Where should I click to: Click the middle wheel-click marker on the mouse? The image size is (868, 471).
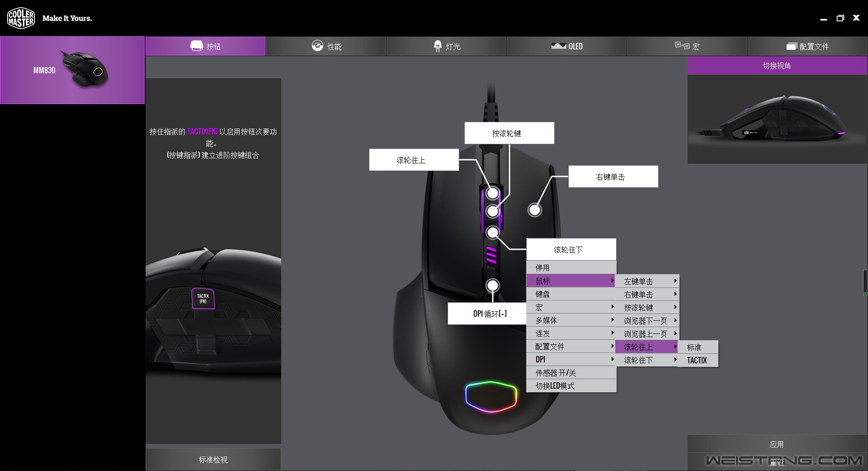(492, 211)
